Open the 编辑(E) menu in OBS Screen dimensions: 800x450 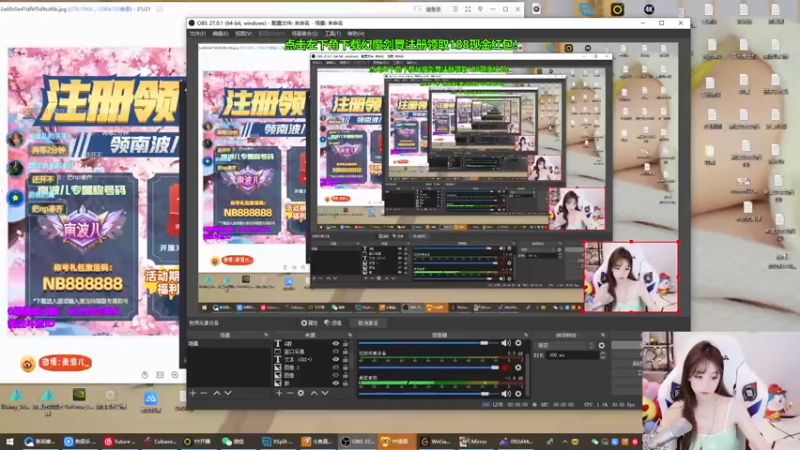click(x=220, y=34)
